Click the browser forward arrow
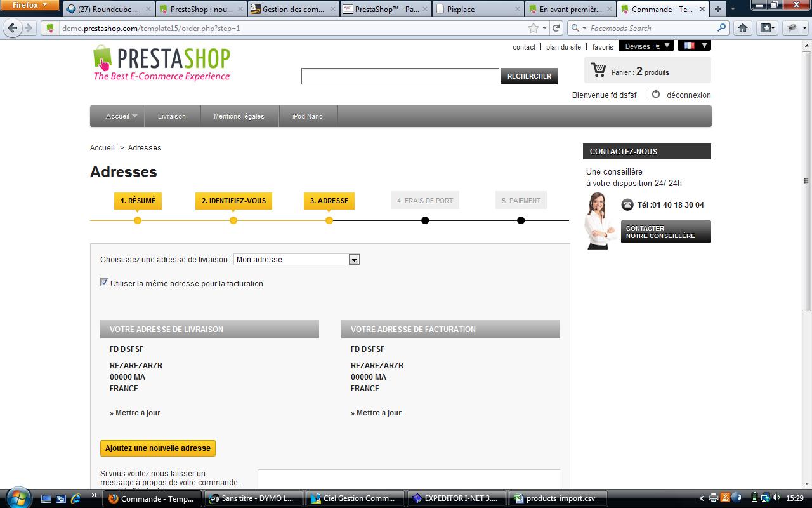812x508 pixels. 29,28
